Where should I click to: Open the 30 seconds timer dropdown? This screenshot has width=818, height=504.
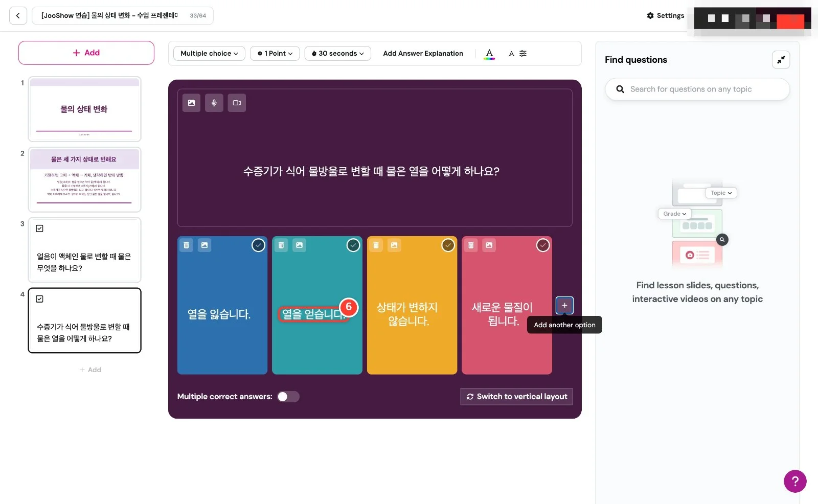338,54
